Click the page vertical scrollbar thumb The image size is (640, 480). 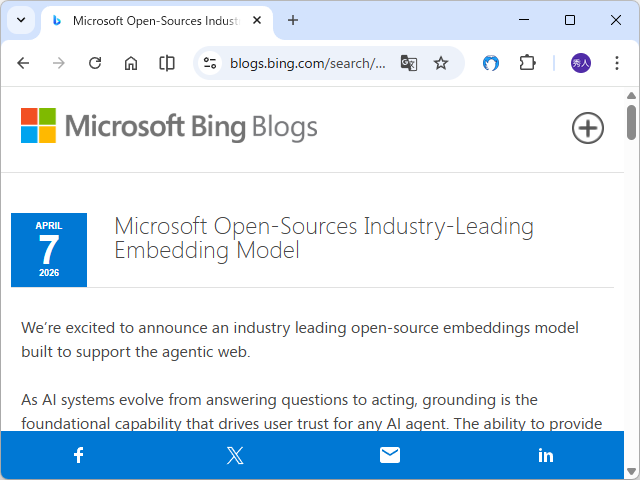pyautogui.click(x=631, y=122)
